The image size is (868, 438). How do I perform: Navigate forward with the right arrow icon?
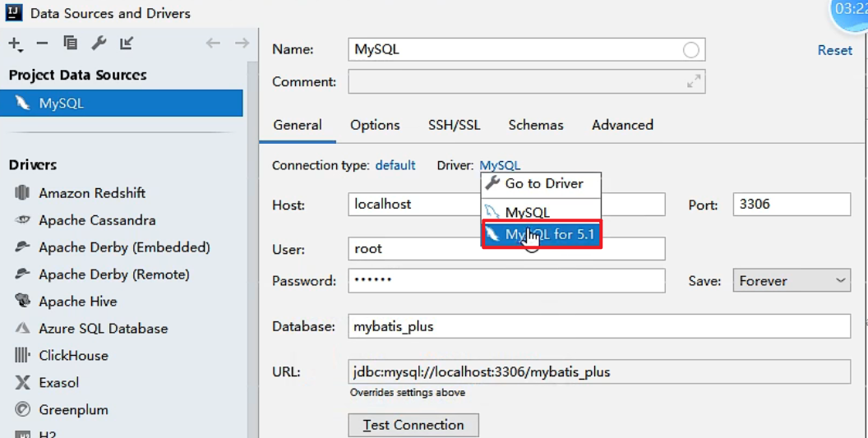click(242, 44)
